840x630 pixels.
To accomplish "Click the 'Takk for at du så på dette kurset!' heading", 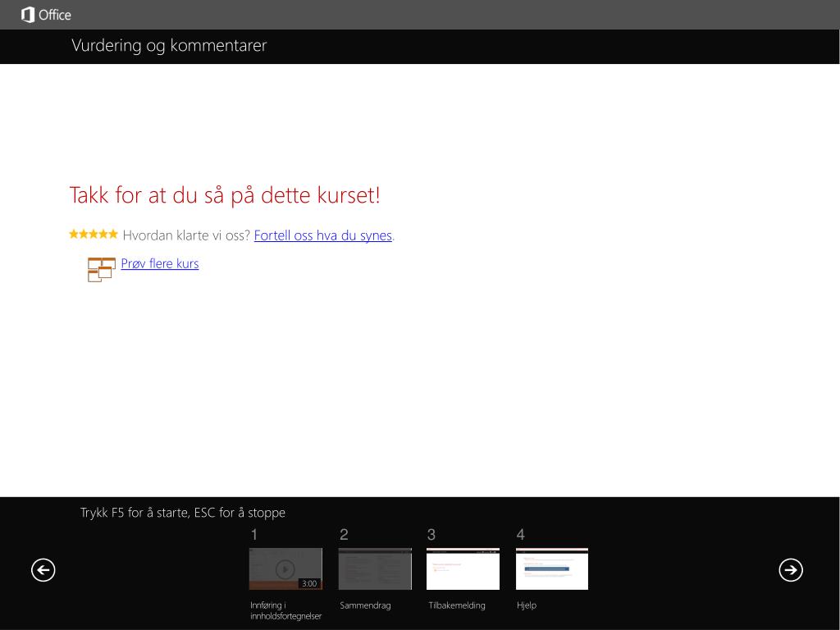I will tap(225, 195).
